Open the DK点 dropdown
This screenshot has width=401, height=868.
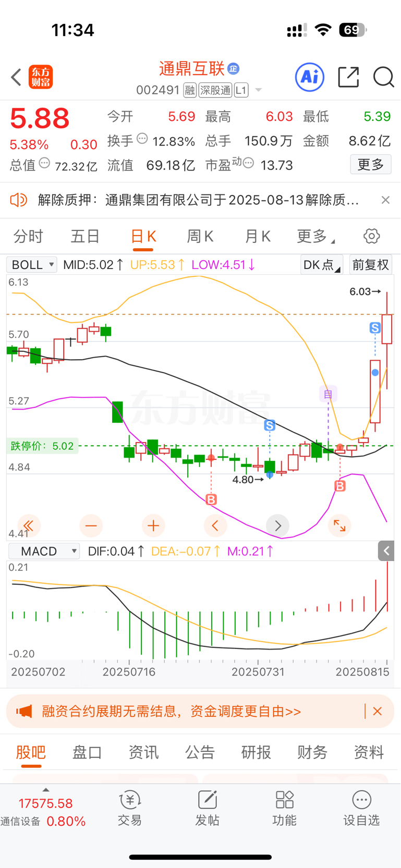pyautogui.click(x=322, y=265)
